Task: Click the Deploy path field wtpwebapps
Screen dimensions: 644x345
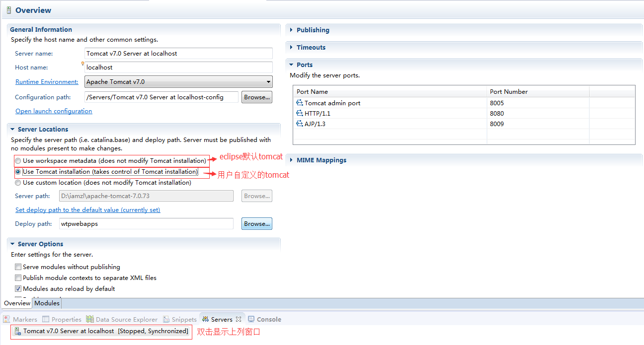Action: (146, 224)
